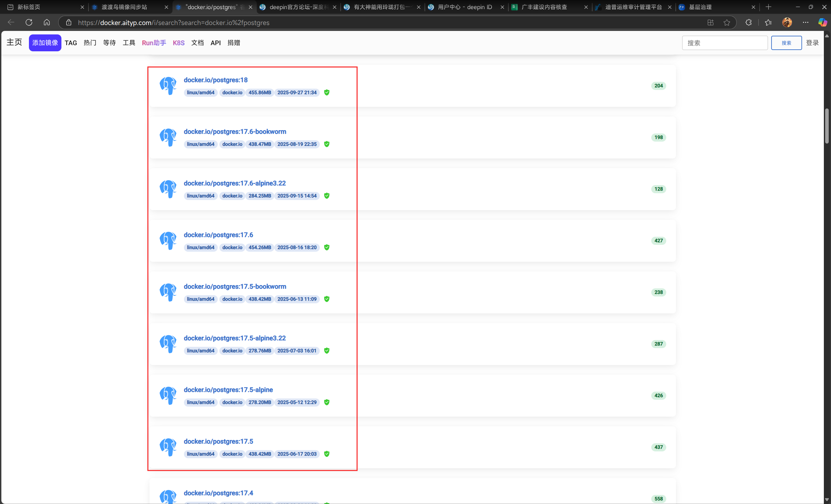Screen dimensions: 831x504
Task: Click the 登录 link
Action: [x=812, y=43]
